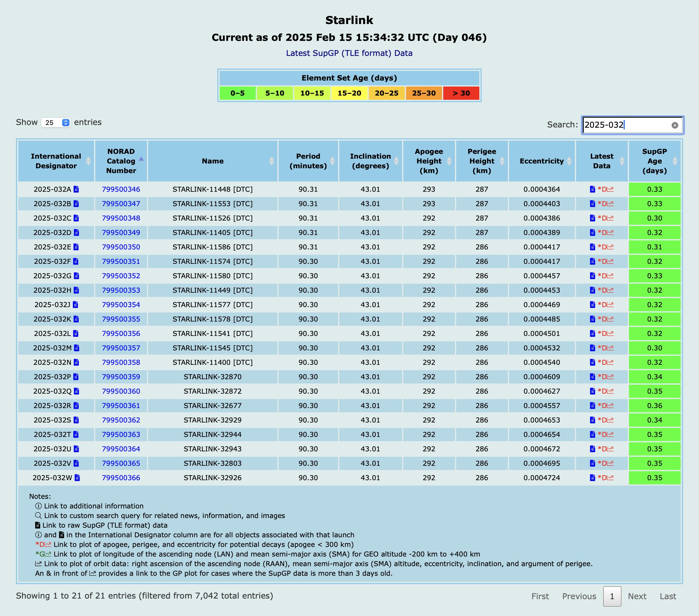Select eccentricity value 0.0004557
The width and height of the screenshot is (699, 616).
[x=542, y=406]
